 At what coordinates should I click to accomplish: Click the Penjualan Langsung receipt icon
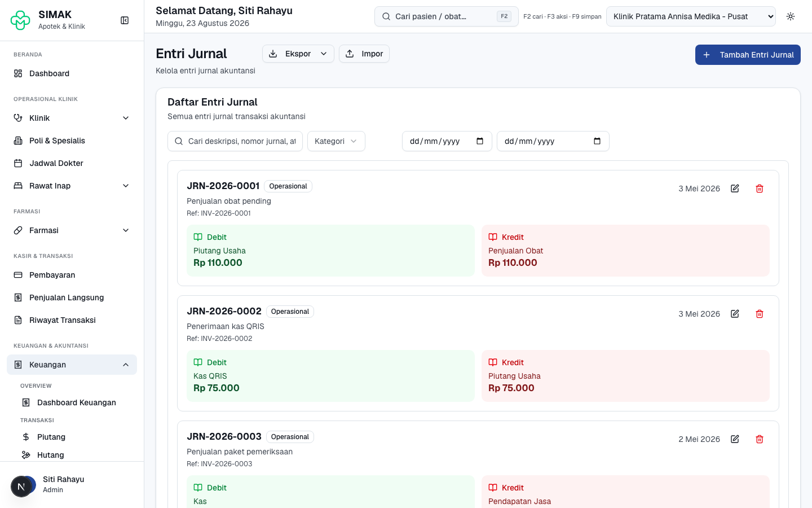tap(18, 297)
